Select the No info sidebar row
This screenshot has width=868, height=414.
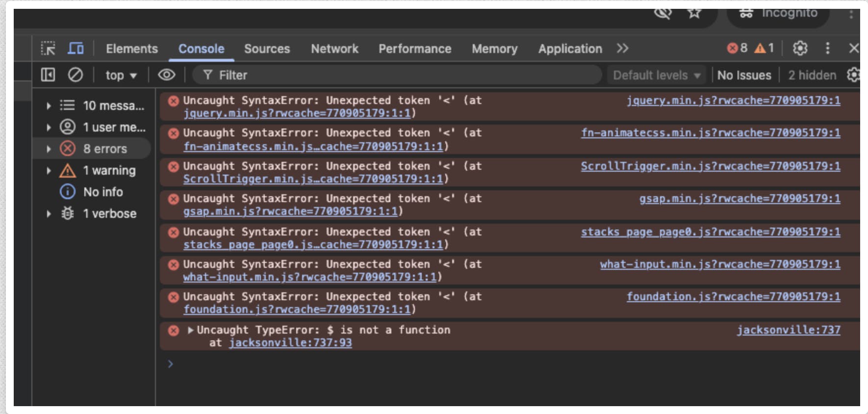point(92,192)
